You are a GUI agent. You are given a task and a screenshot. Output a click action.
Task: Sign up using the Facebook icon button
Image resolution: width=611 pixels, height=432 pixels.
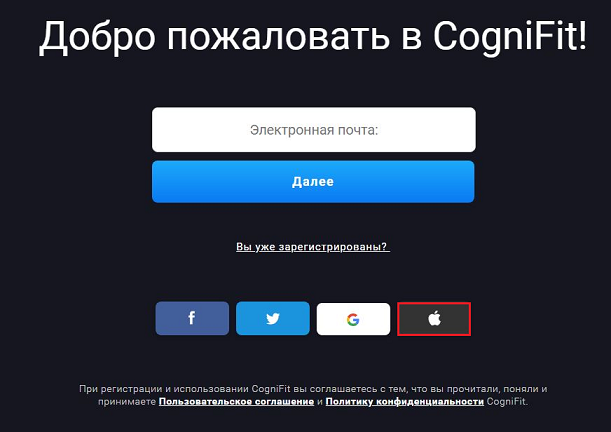[192, 318]
